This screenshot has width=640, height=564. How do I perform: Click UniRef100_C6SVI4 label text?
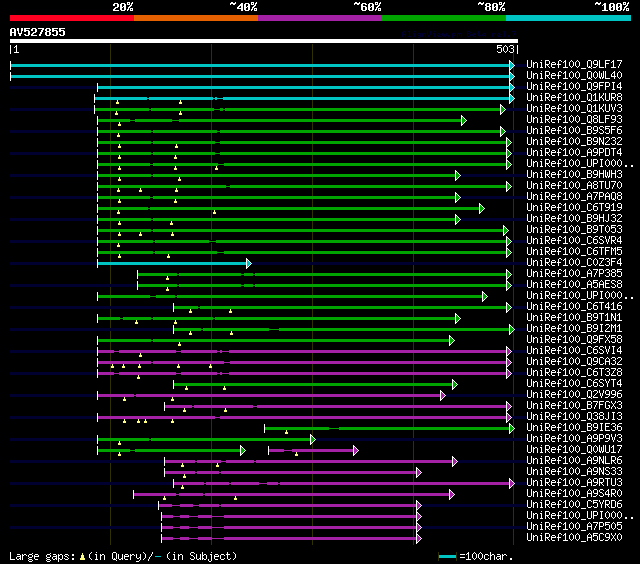(x=574, y=351)
